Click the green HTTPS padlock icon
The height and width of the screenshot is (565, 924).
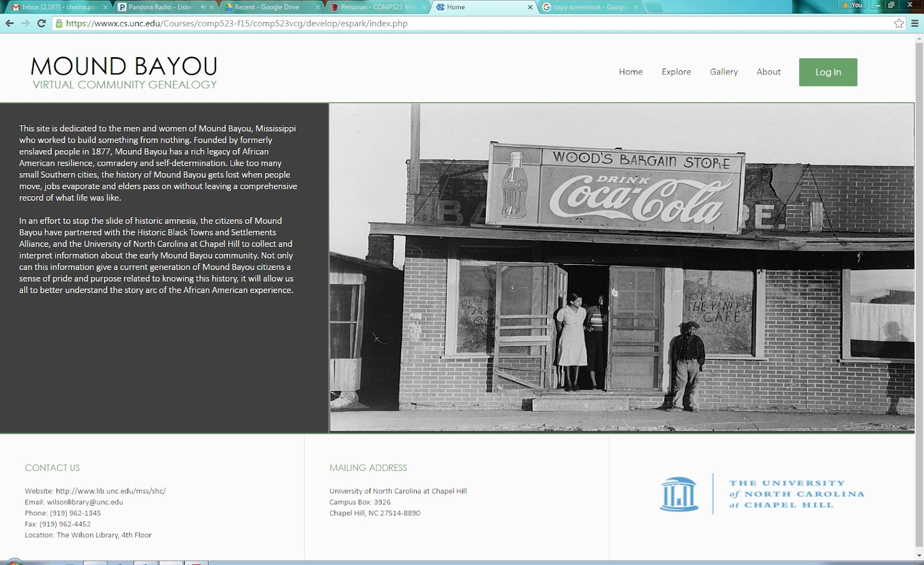tap(59, 24)
